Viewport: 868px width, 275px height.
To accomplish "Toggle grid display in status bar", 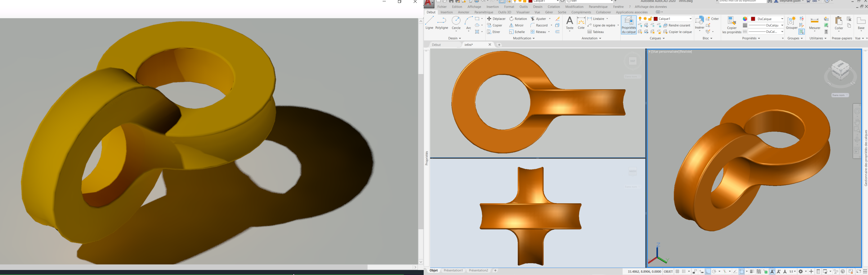I will coord(677,272).
